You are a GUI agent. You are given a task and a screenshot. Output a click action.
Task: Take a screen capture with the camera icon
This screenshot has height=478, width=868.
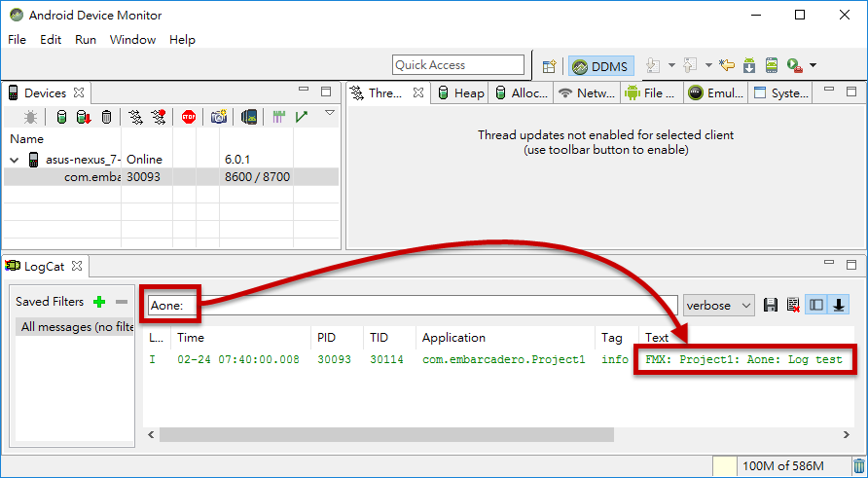[x=219, y=117]
